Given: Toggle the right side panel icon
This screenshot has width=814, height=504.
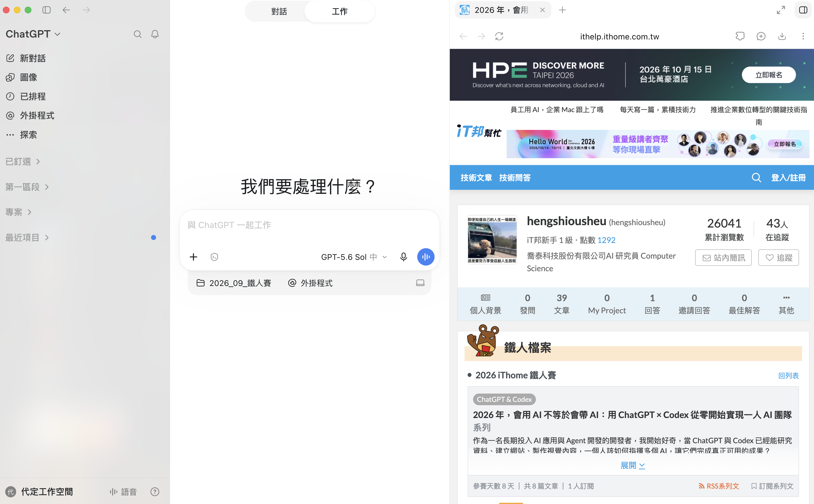Looking at the screenshot, I should tap(803, 10).
